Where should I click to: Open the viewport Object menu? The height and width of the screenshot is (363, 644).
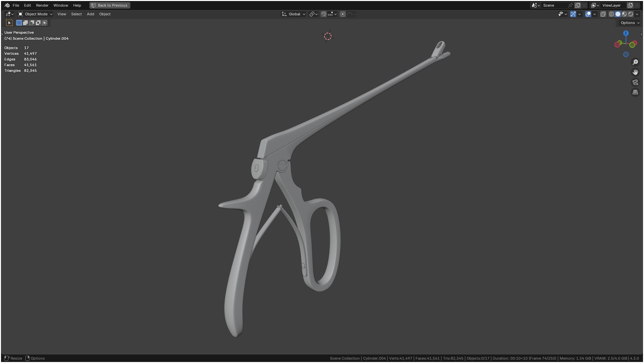pos(105,14)
